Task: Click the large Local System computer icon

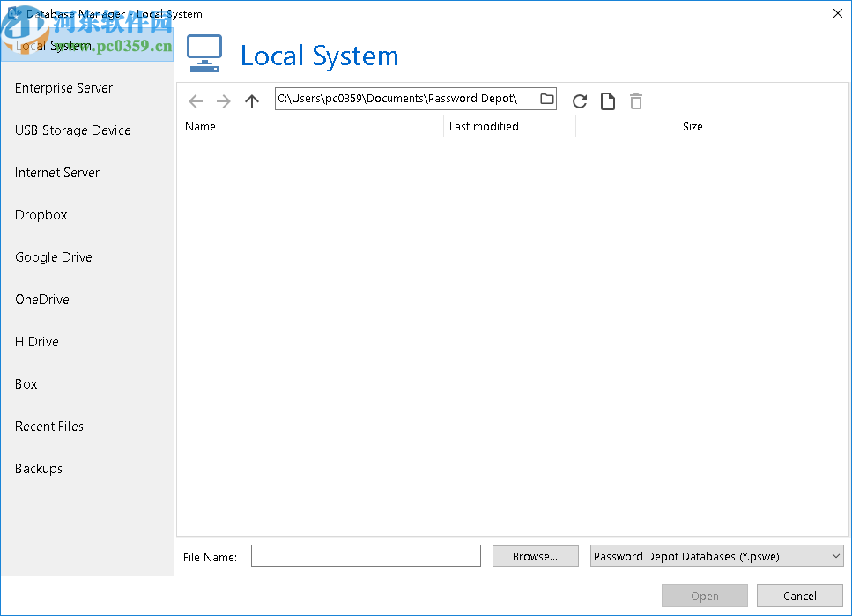Action: 204,55
